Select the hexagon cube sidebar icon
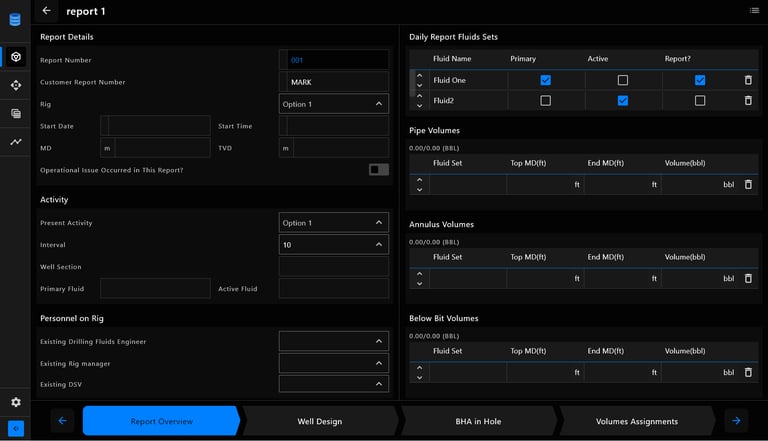This screenshot has height=441, width=768. click(x=16, y=57)
